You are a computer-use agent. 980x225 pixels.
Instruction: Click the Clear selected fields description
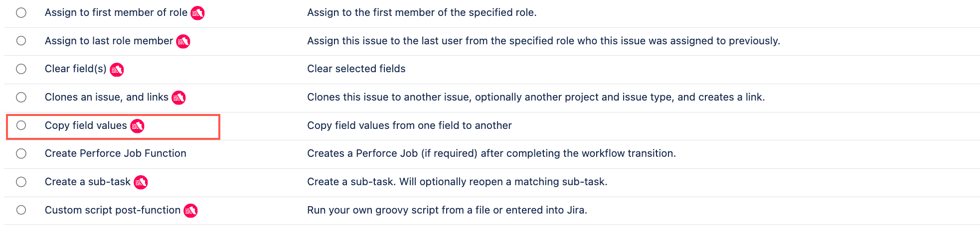[x=356, y=69]
